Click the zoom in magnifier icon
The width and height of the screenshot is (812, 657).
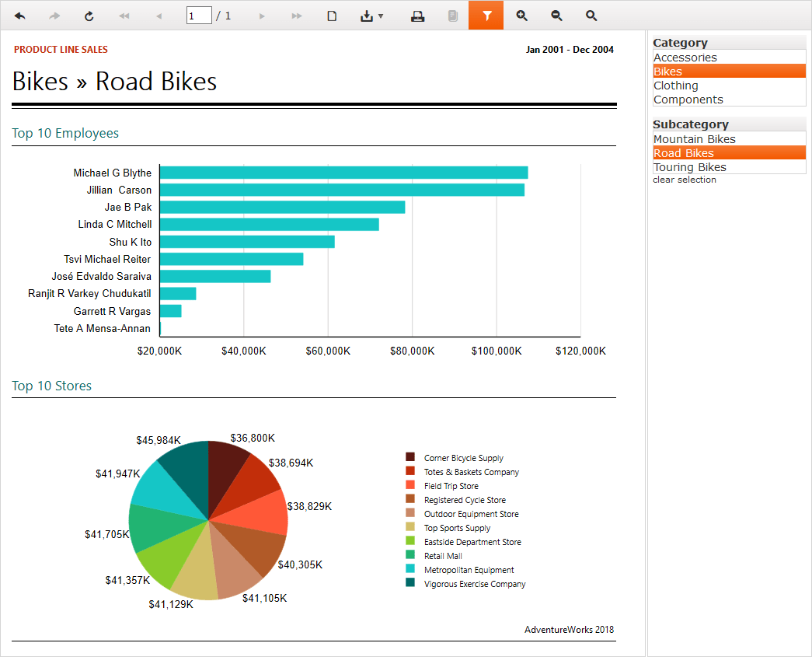coord(521,16)
